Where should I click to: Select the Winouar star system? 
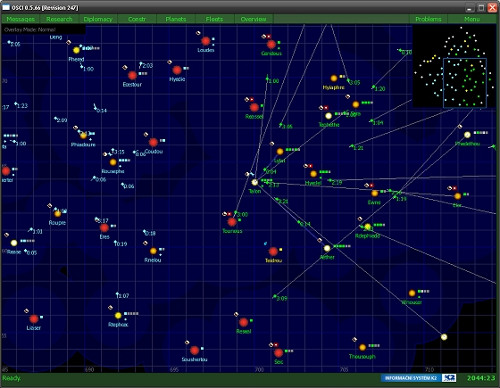412,293
